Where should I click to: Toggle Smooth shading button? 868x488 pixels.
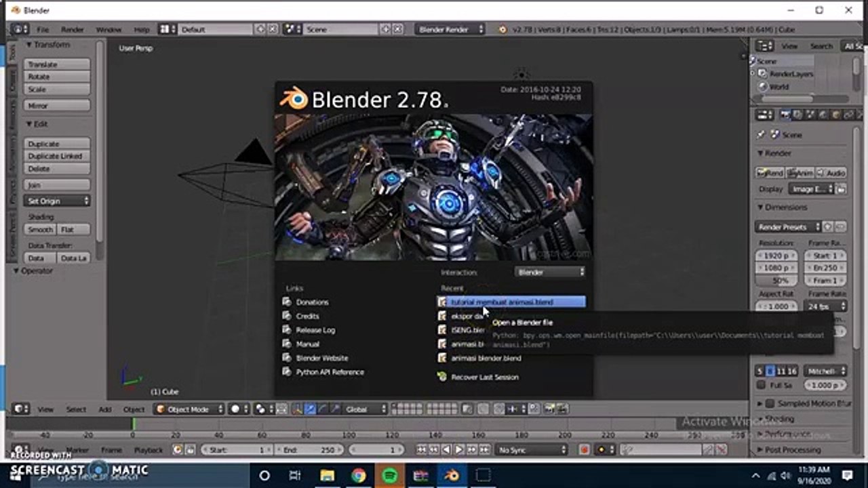(40, 230)
